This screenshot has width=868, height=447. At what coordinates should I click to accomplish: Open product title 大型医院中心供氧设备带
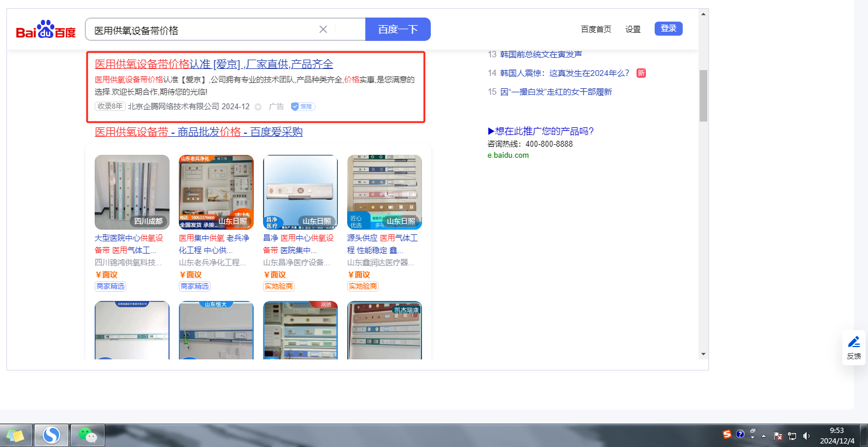pyautogui.click(x=129, y=244)
